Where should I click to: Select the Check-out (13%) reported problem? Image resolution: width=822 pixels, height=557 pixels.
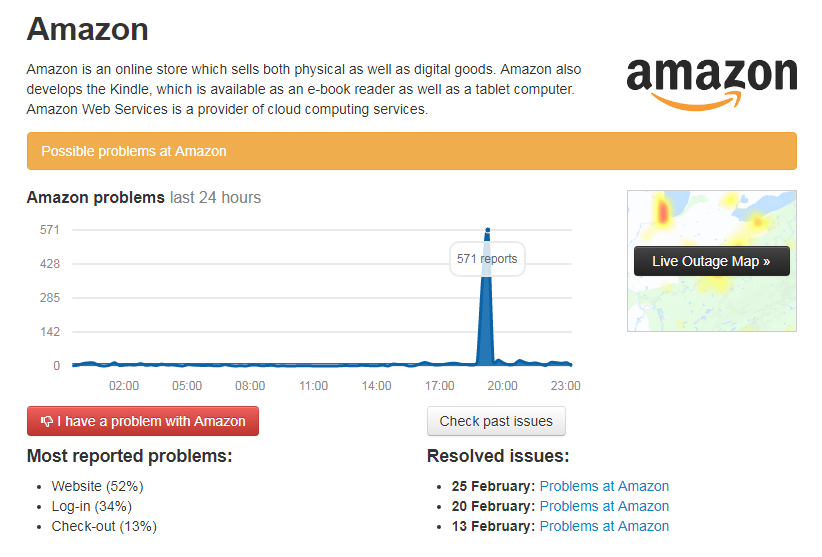pos(104,526)
